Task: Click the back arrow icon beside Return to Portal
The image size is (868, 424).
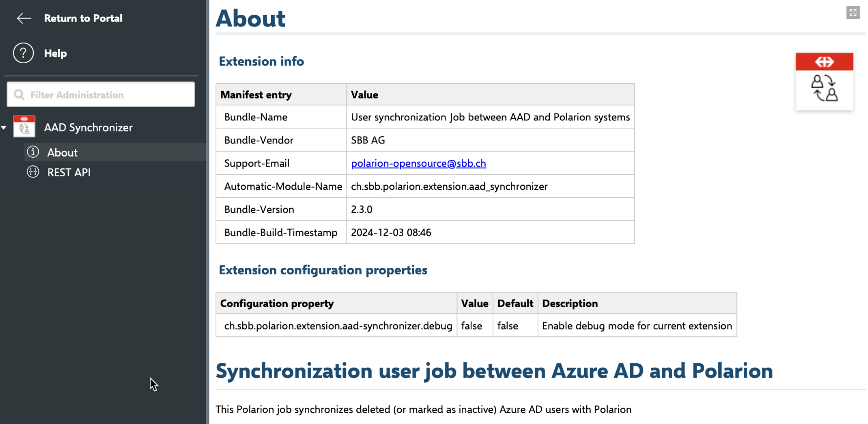Action: coord(24,19)
